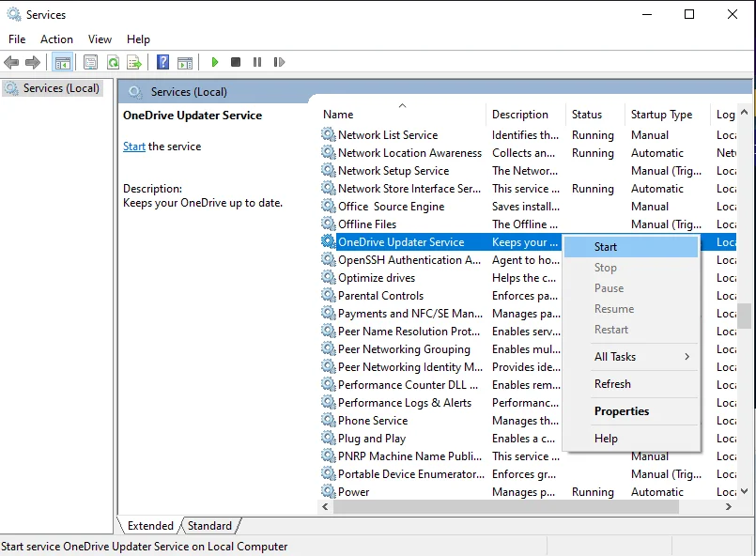This screenshot has width=756, height=556.
Task: Open the View menu
Action: point(100,39)
